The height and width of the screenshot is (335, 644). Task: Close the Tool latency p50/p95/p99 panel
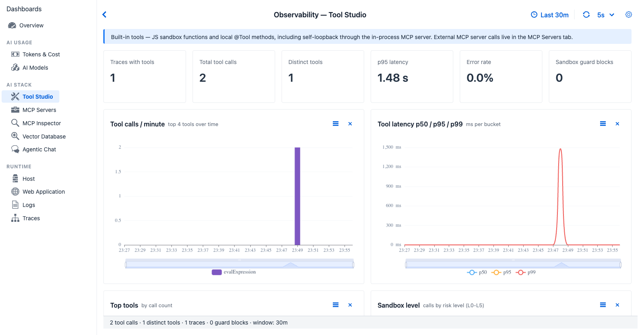[x=617, y=124]
